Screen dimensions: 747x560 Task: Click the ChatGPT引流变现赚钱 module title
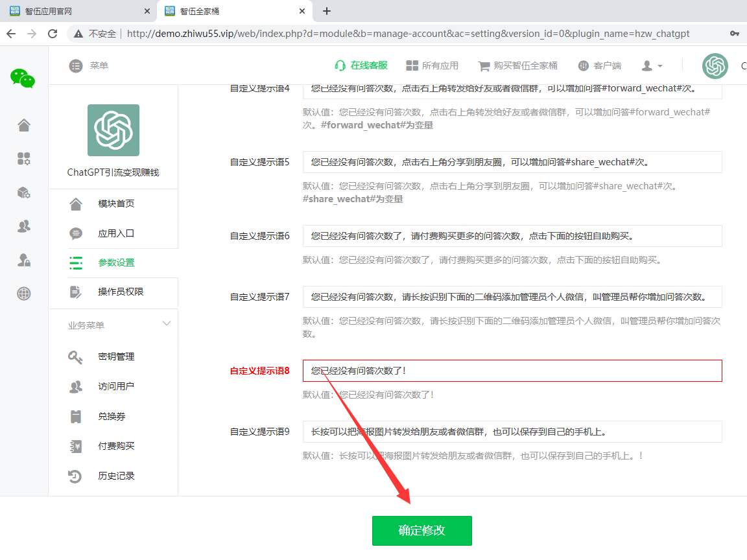click(x=113, y=172)
